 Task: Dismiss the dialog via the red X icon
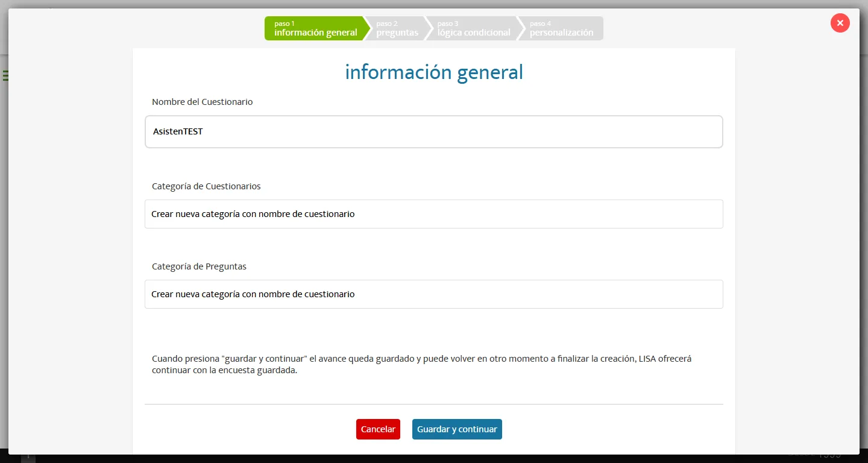(840, 23)
